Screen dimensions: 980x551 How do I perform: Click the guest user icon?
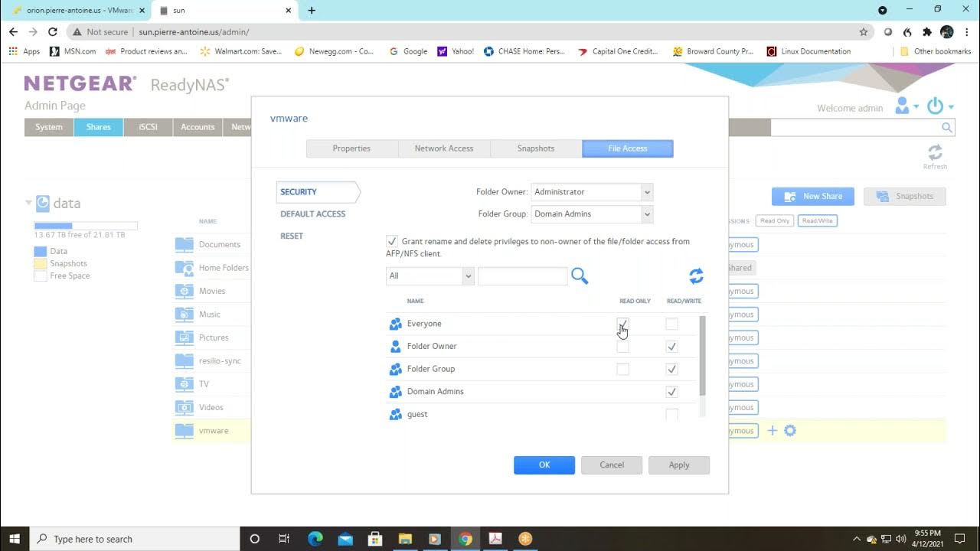click(x=395, y=414)
